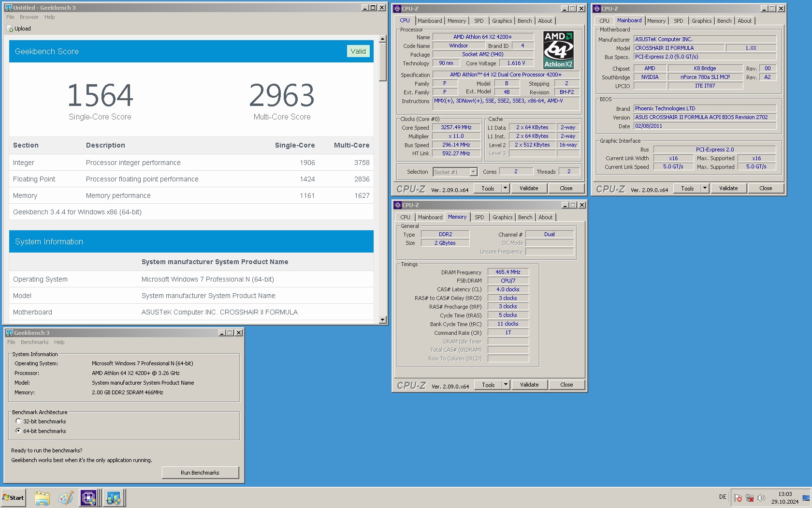
Task: Open Benchmarks menu in Geekbench 3 window
Action: pyautogui.click(x=34, y=342)
